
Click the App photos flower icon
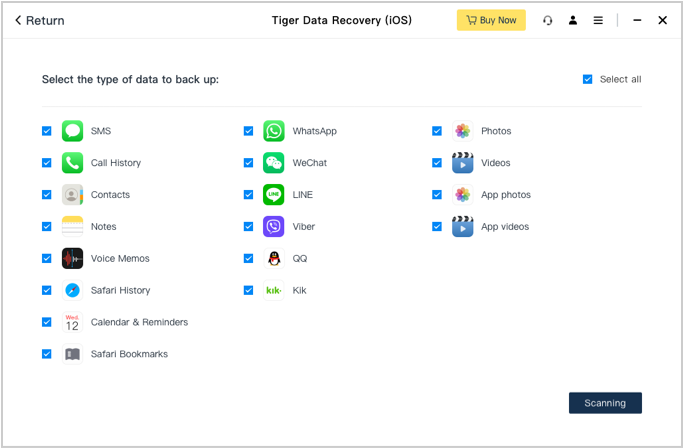pos(463,195)
